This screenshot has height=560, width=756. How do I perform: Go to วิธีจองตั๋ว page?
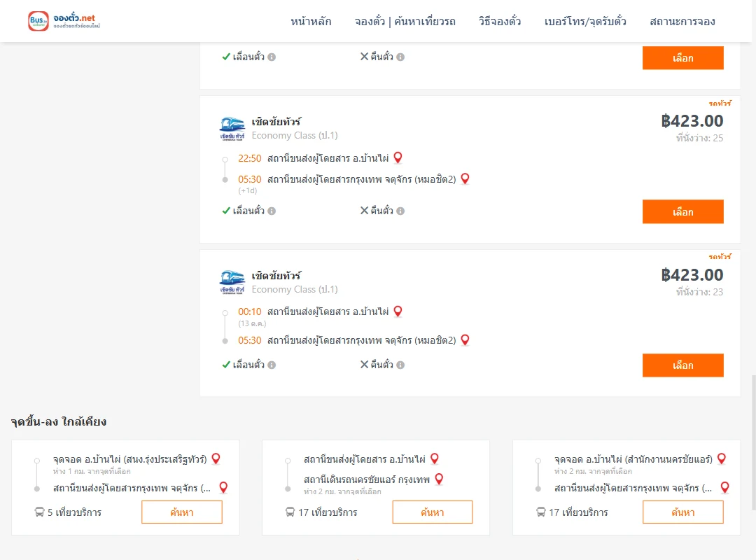[x=500, y=22]
